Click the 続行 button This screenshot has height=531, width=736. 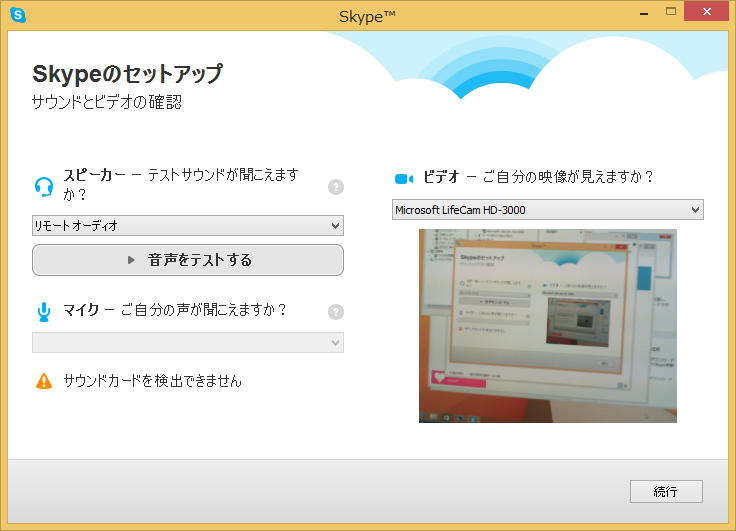(666, 492)
